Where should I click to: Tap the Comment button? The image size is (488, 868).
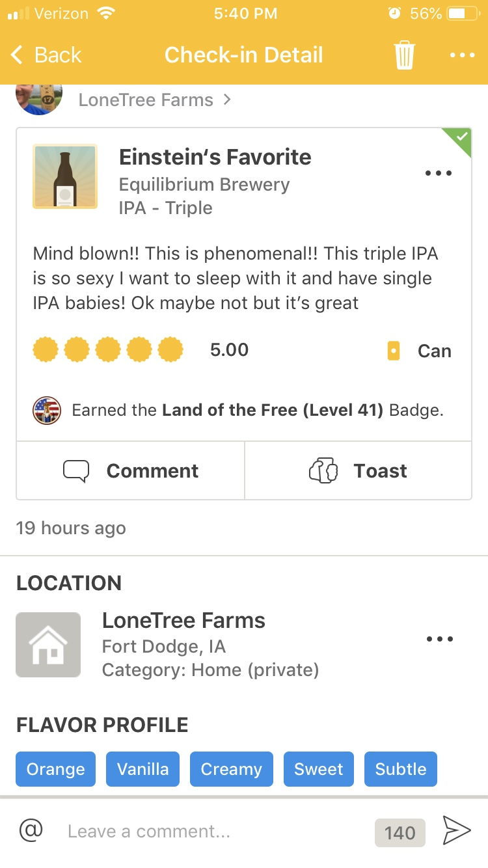pyautogui.click(x=131, y=470)
